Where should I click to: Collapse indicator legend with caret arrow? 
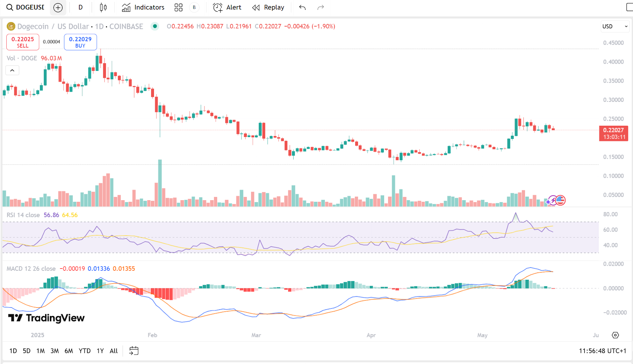point(12,70)
